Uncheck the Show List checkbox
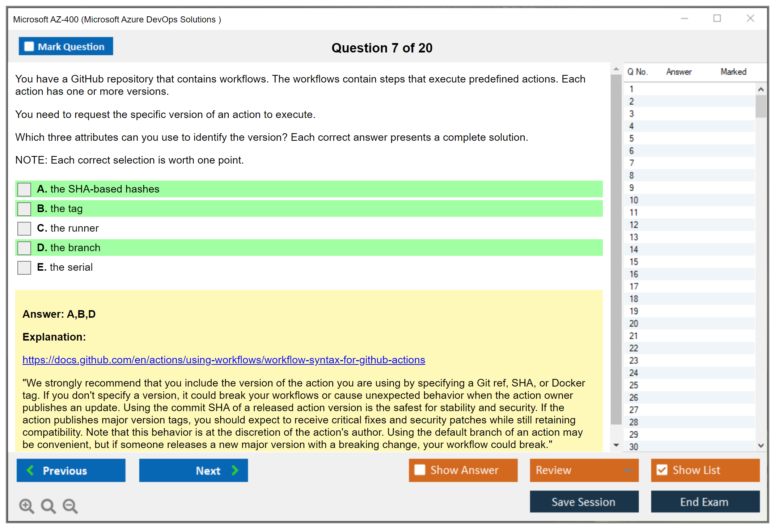The width and height of the screenshot is (778, 532). [x=662, y=470]
